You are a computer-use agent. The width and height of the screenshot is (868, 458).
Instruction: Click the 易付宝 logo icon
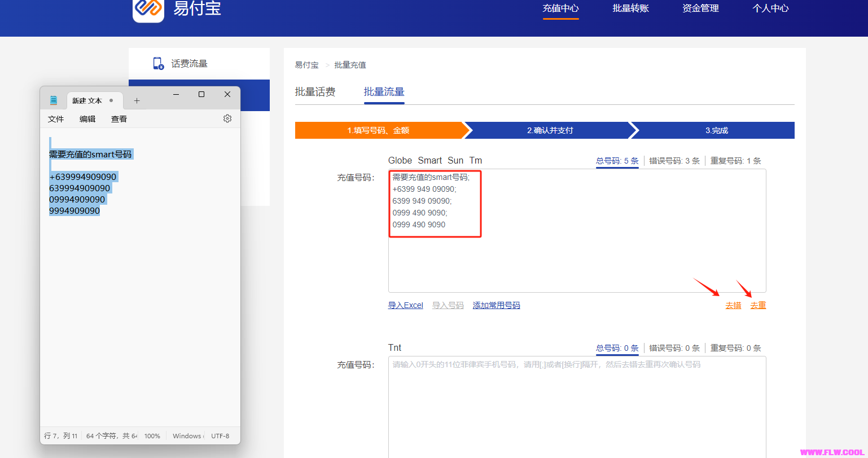coord(148,8)
